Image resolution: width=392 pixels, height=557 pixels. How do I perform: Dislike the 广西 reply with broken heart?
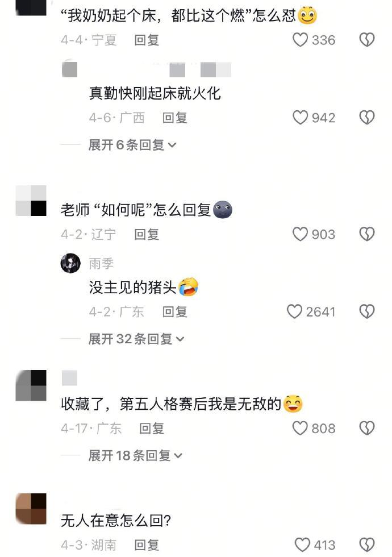click(367, 117)
